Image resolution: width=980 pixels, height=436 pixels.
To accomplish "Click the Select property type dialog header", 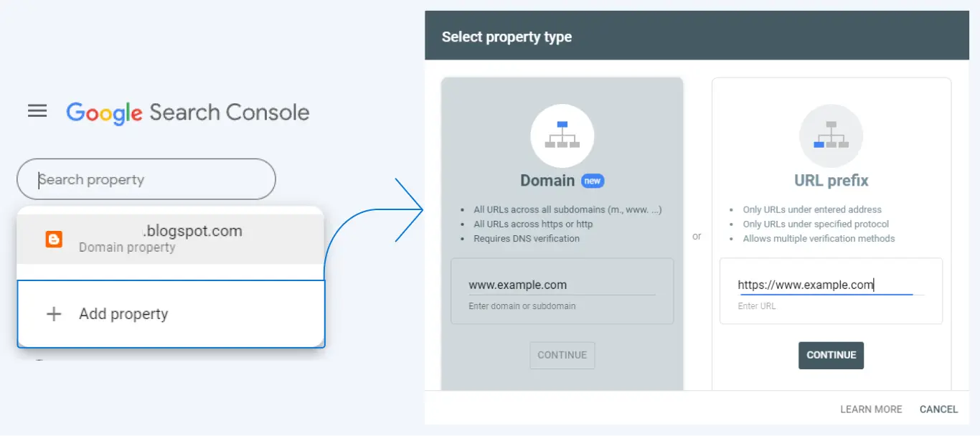I will pos(702,36).
